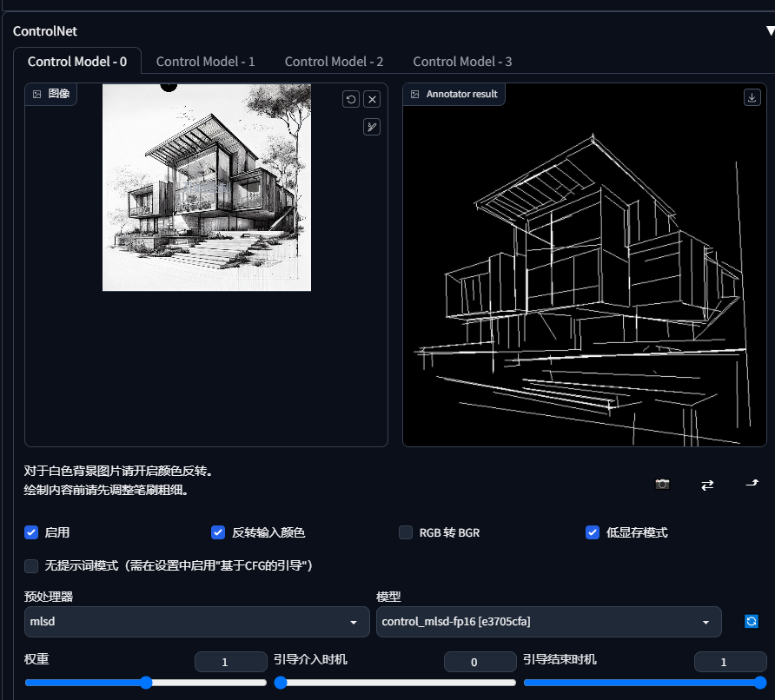This screenshot has height=700, width=775.
Task: Enable the RGB 转 BGR checkbox
Action: (x=406, y=532)
